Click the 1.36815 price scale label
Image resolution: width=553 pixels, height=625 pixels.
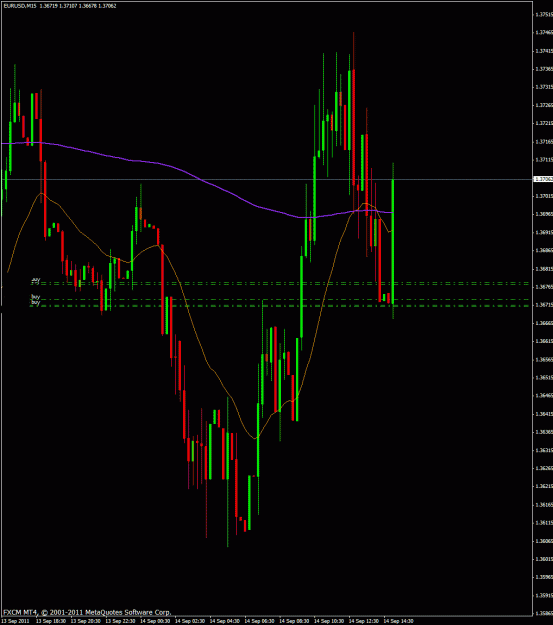tap(544, 269)
